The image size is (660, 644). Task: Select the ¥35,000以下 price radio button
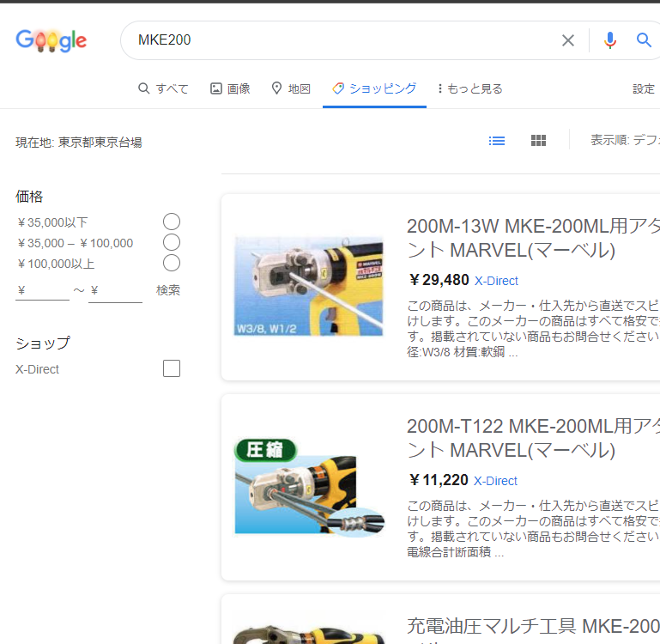click(x=172, y=222)
